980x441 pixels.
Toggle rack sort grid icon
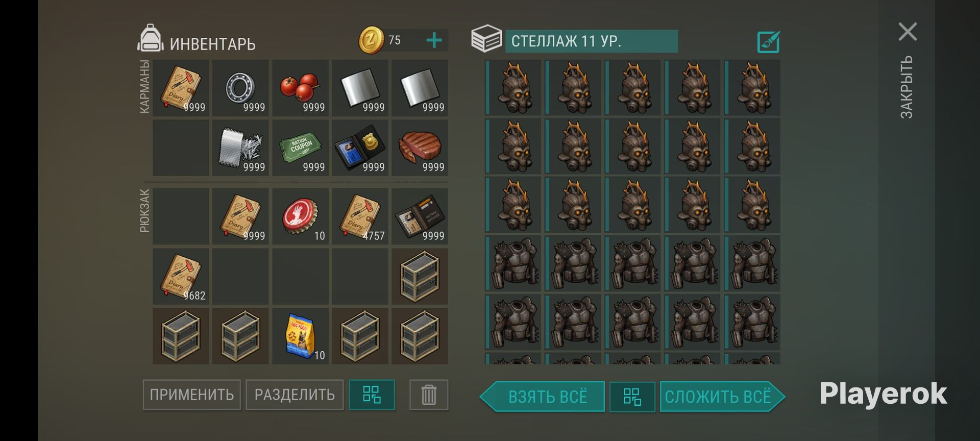(x=632, y=397)
